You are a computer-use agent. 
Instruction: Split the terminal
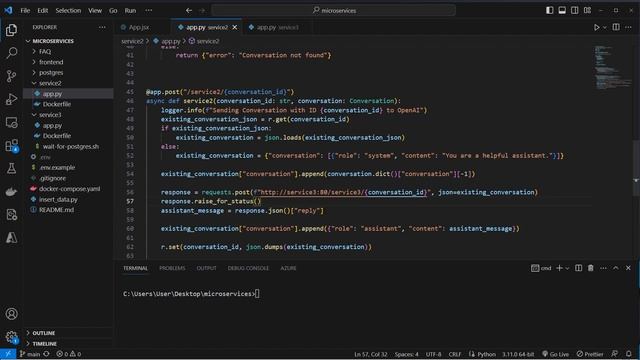(x=578, y=268)
